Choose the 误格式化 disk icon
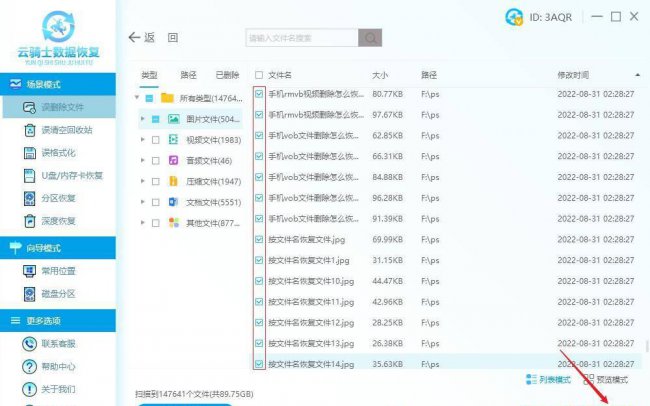This screenshot has width=650, height=406. [x=29, y=153]
